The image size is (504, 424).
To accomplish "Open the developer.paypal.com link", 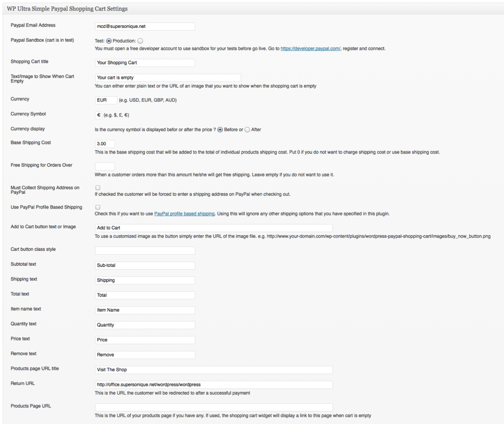I will (311, 49).
